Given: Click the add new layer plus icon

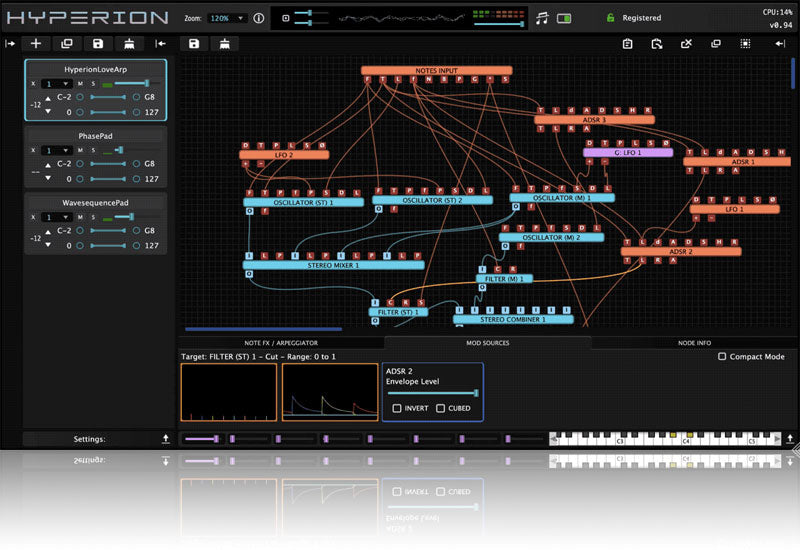Looking at the screenshot, I should (x=36, y=44).
